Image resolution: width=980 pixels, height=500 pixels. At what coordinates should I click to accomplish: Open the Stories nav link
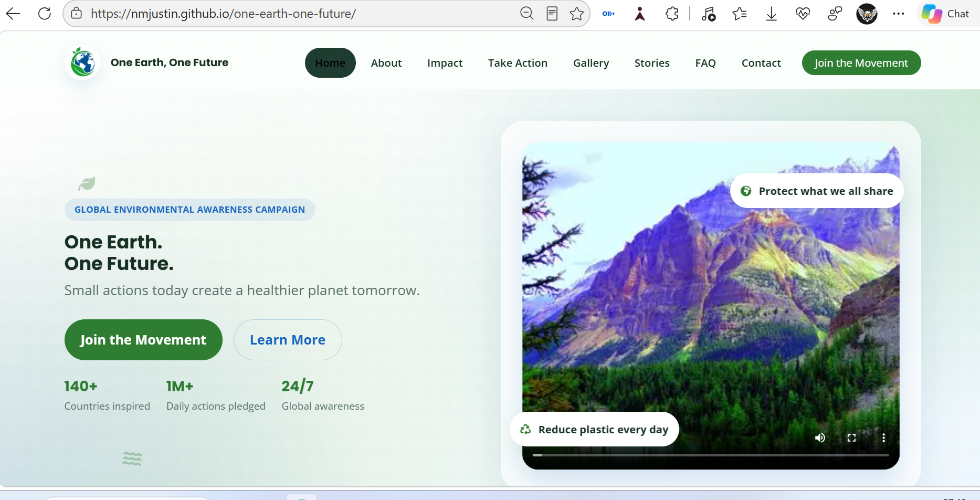652,63
